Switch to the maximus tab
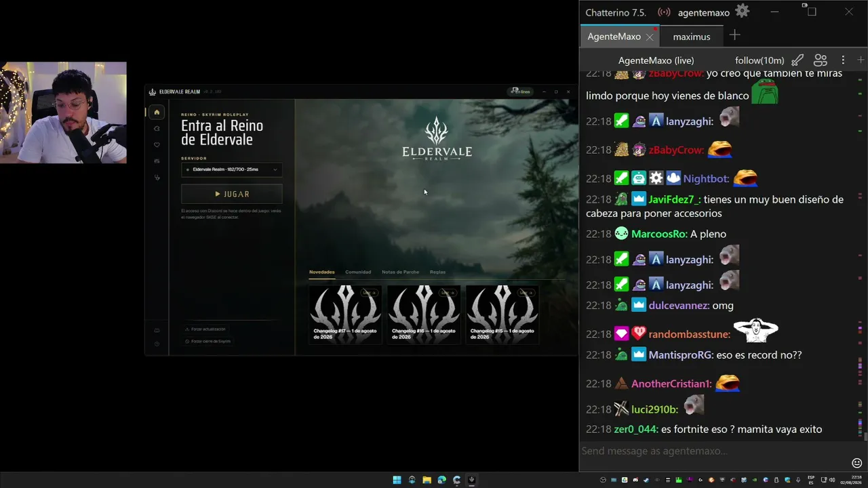Image resolution: width=868 pixels, height=488 pixels. click(692, 37)
